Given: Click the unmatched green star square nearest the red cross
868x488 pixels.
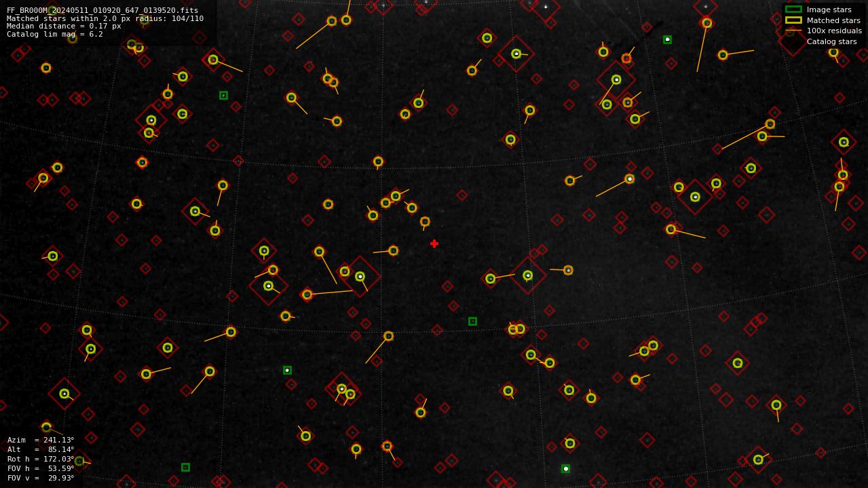Looking at the screenshot, I should tap(472, 321).
